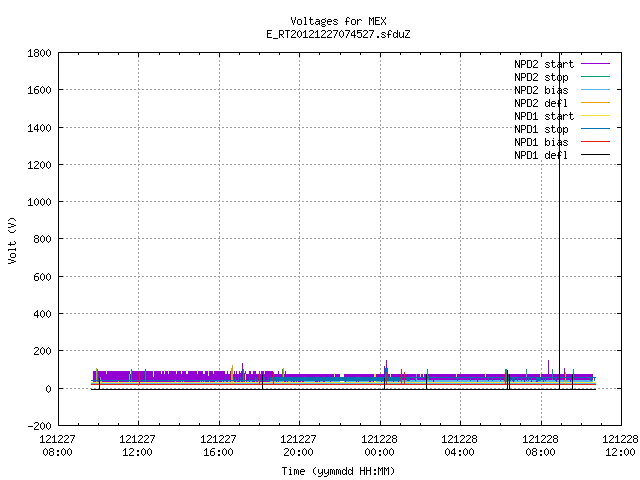Click the 1000 y-axis tick value
The width and height of the screenshot is (640, 480).
point(39,202)
